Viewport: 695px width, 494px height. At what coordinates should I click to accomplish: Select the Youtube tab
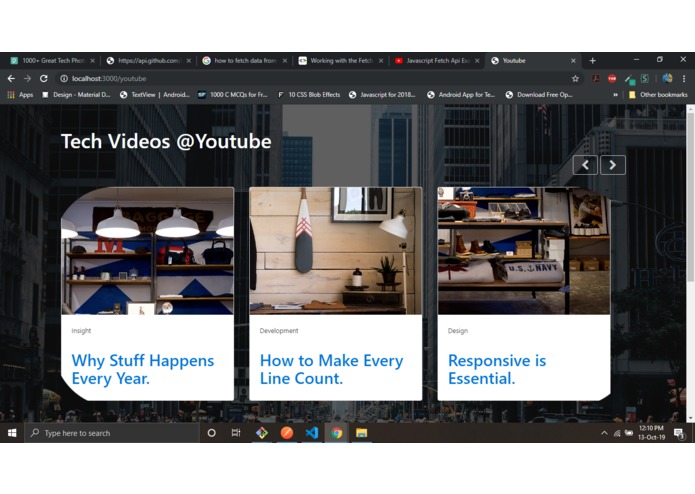pos(533,61)
